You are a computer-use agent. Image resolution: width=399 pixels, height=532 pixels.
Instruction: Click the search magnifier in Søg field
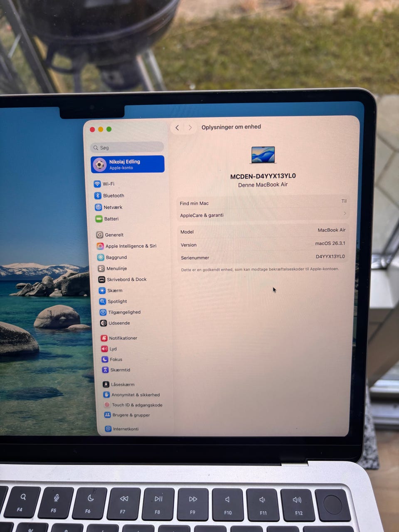click(96, 148)
